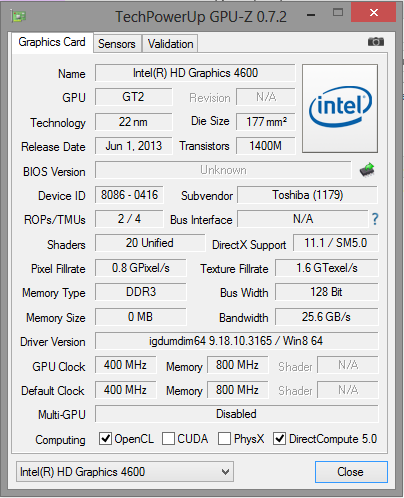This screenshot has height=498, width=404.
Task: Switch to the Sensors tab
Action: pyautogui.click(x=117, y=44)
